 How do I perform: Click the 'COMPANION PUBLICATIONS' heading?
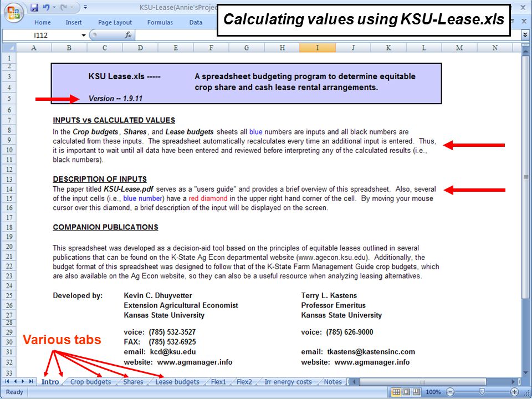pyautogui.click(x=105, y=227)
